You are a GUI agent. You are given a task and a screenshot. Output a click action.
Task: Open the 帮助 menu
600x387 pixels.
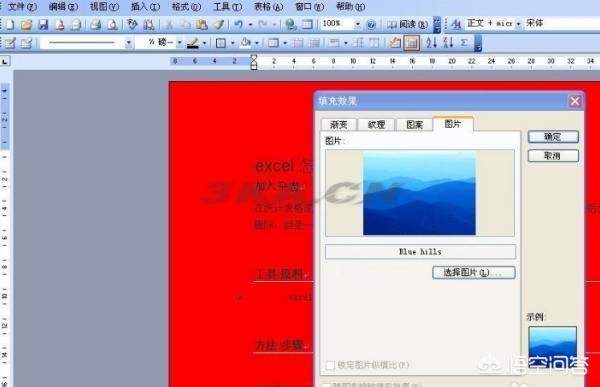point(350,7)
